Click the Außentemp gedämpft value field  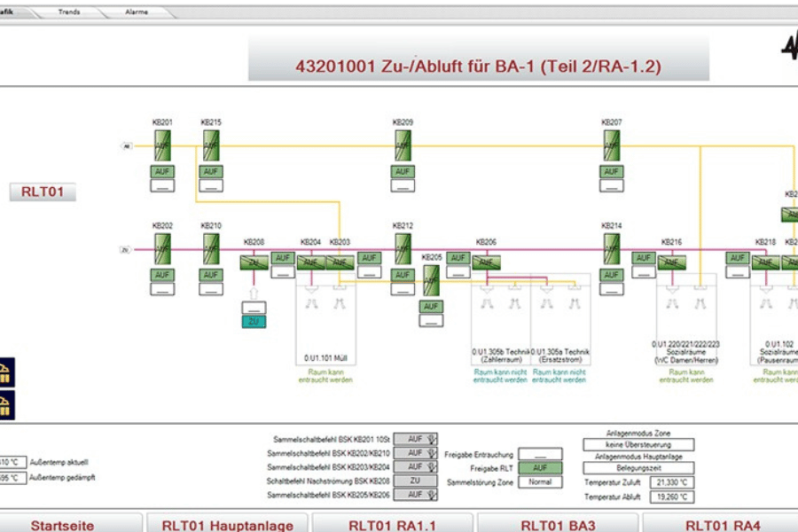click(12, 478)
